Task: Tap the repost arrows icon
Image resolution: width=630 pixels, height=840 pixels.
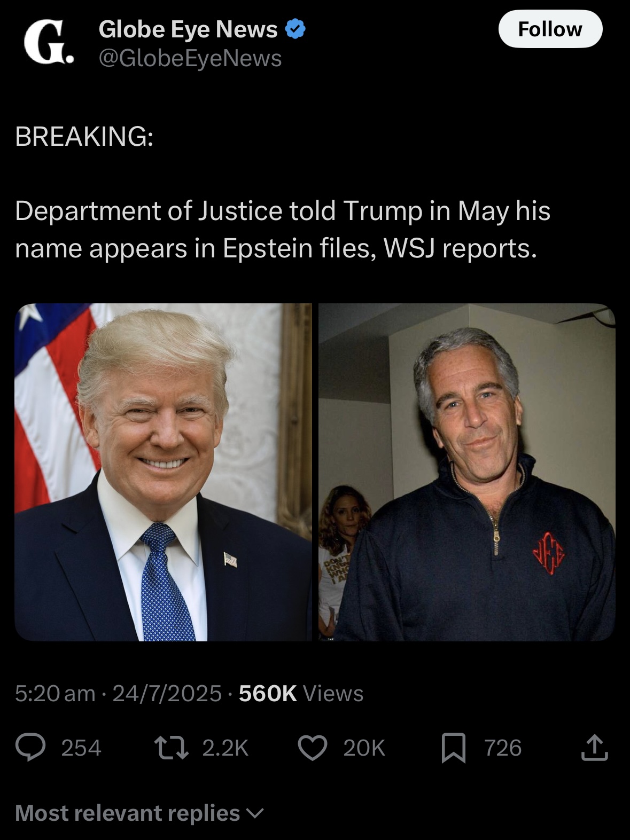Action: tap(171, 747)
